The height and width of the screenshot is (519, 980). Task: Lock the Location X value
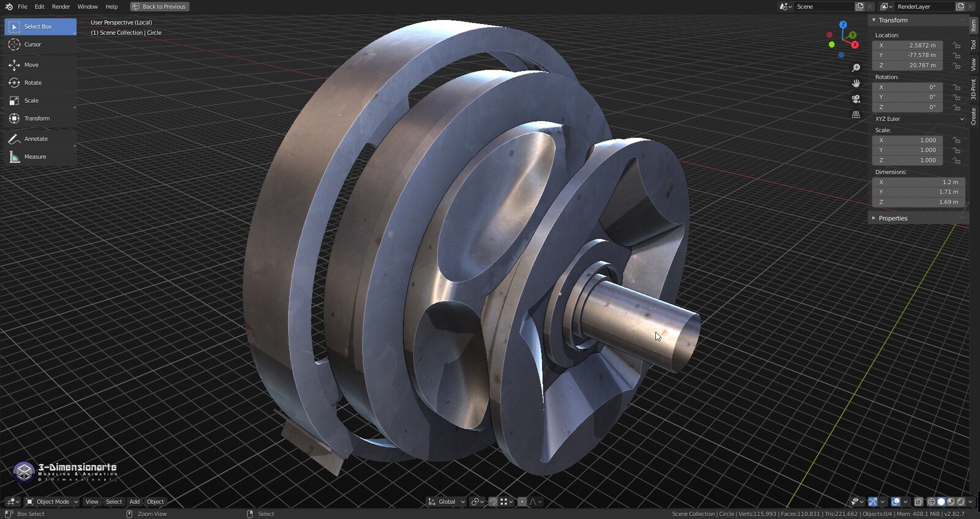pos(957,45)
